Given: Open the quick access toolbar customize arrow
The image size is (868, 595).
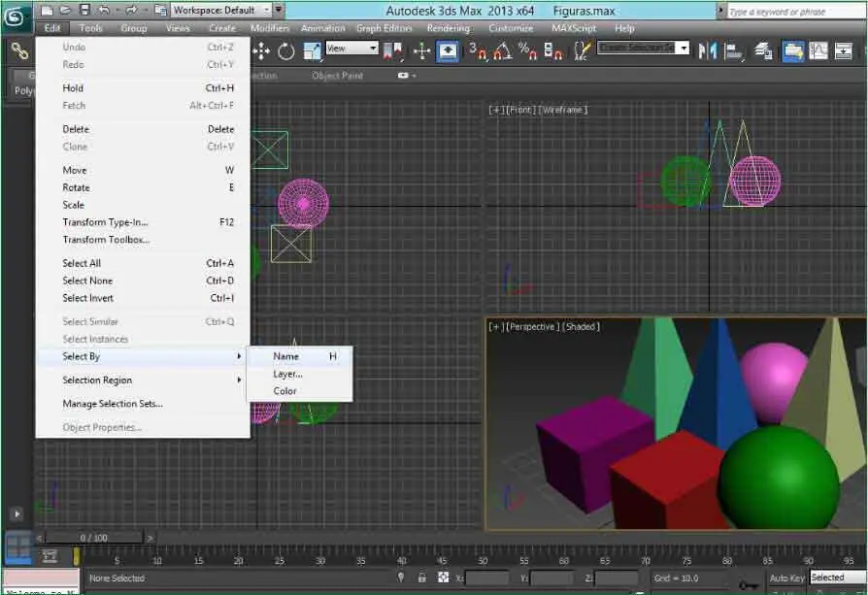Looking at the screenshot, I should tap(279, 10).
